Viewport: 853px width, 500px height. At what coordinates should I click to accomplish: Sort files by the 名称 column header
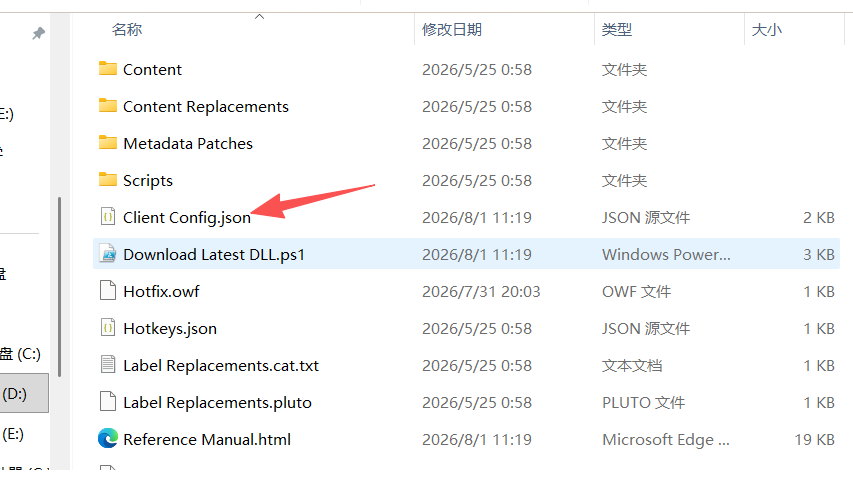point(127,29)
